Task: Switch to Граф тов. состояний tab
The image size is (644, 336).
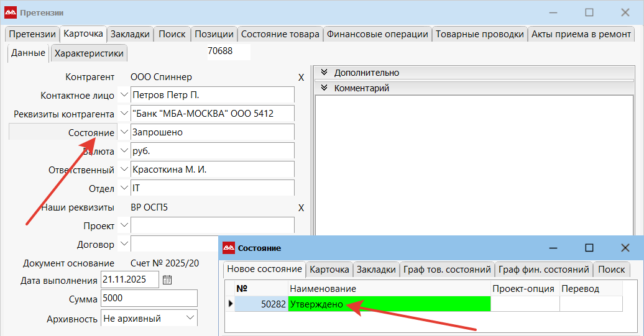Action: (447, 270)
